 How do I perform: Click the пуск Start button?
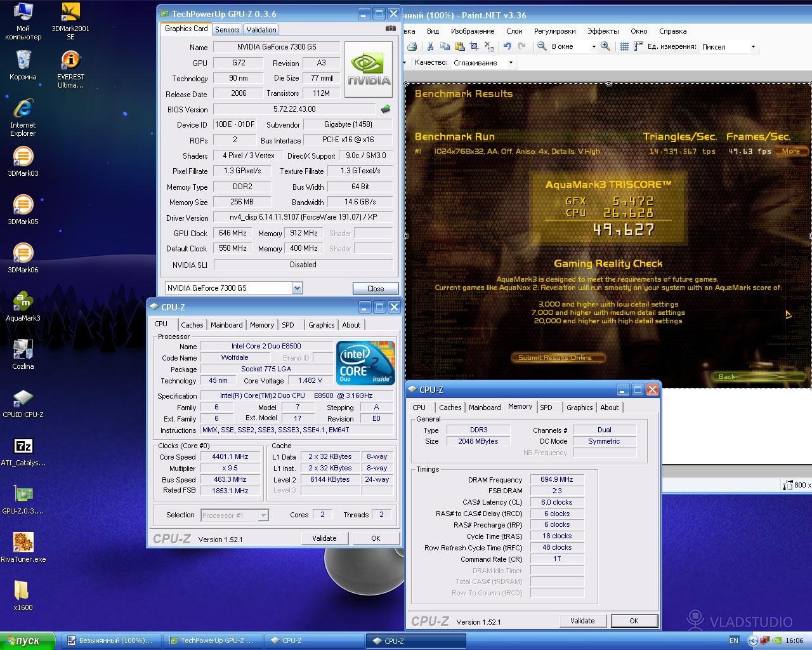point(27,640)
